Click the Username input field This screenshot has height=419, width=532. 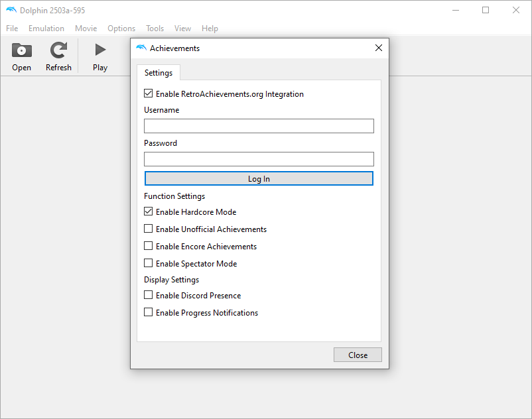coord(259,126)
